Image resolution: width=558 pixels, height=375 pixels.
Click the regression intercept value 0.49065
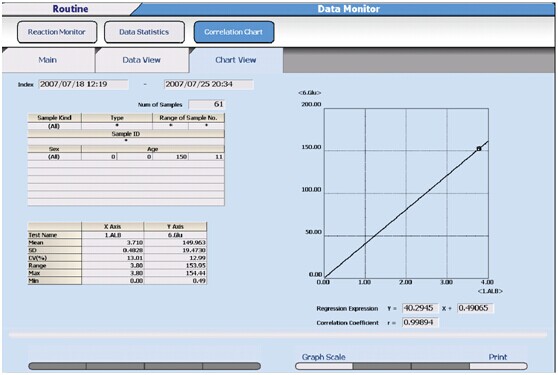coord(475,308)
